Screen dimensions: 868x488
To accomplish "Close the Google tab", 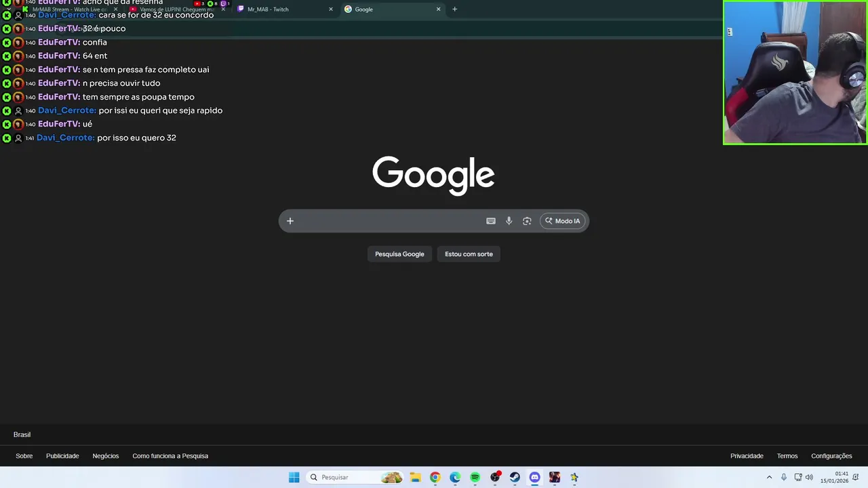I will pos(438,9).
